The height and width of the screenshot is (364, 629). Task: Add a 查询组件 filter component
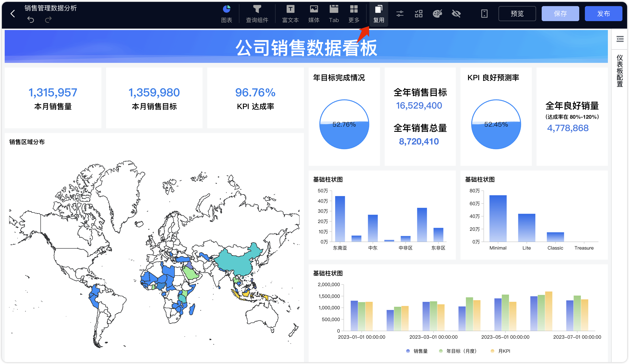pyautogui.click(x=257, y=14)
